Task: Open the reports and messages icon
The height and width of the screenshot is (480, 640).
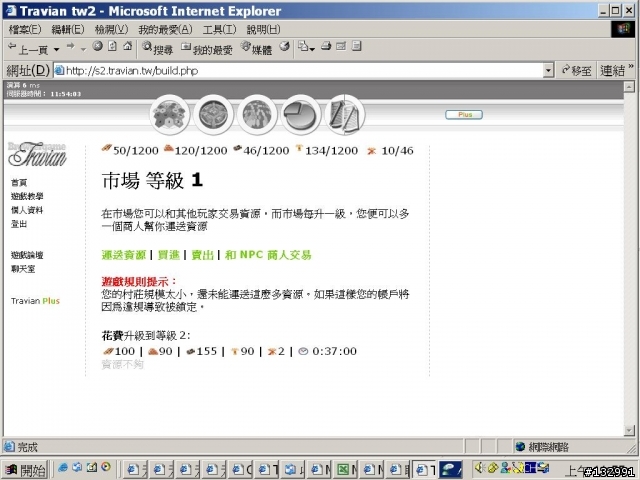Action: (x=344, y=115)
